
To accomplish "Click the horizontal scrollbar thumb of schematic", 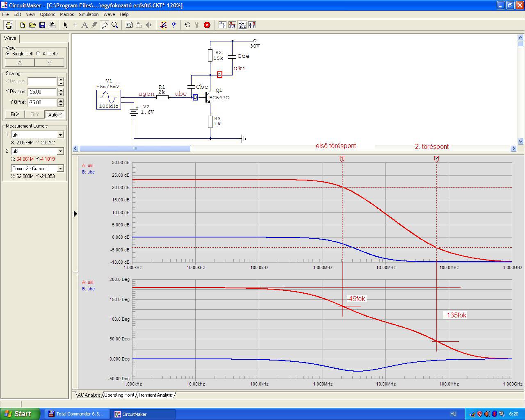I will pos(135,148).
